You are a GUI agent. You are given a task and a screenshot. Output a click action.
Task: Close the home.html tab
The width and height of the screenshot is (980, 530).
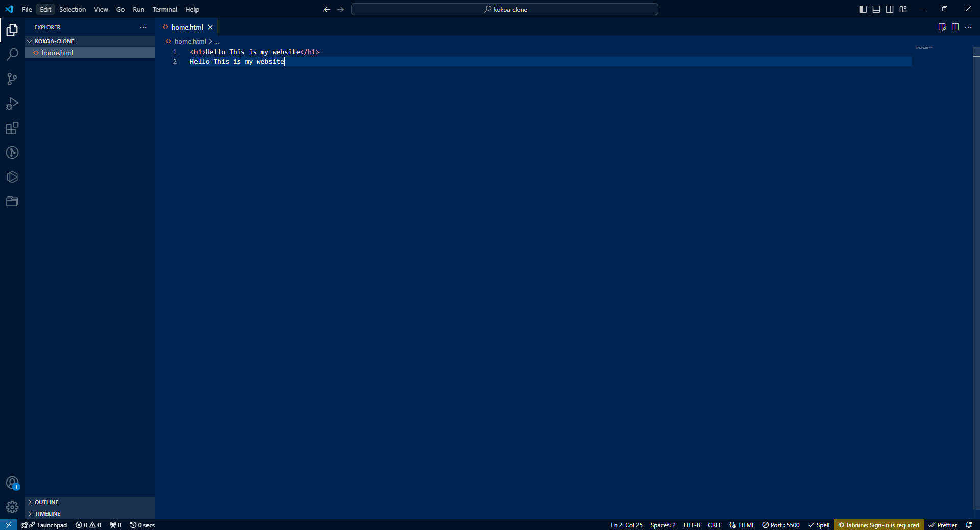(210, 27)
